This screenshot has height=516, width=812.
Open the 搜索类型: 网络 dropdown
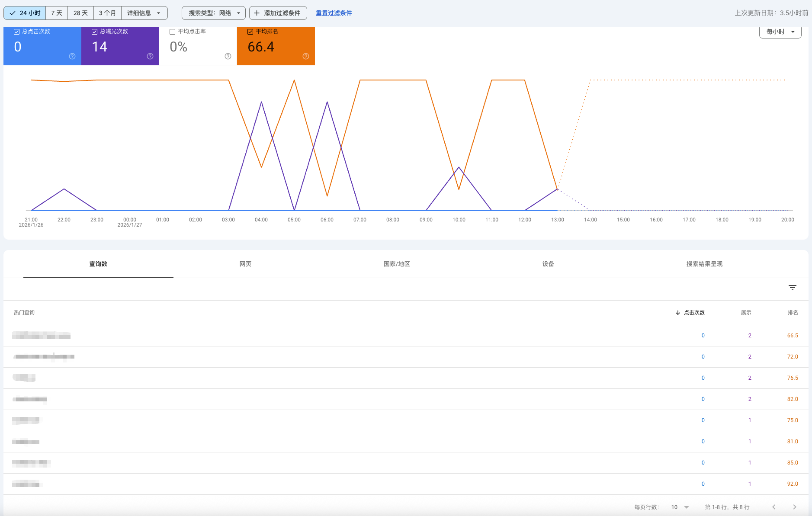pyautogui.click(x=214, y=13)
